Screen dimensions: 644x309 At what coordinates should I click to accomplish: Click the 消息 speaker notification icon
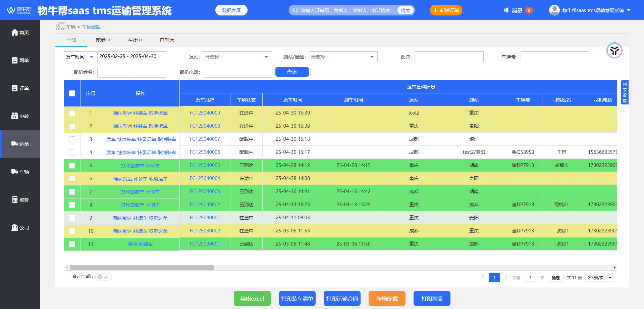tap(506, 10)
